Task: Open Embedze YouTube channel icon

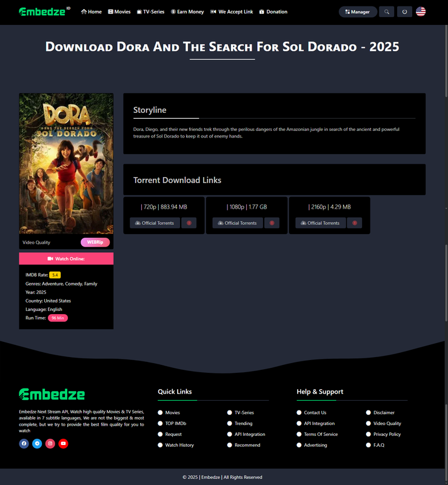Action: point(63,444)
